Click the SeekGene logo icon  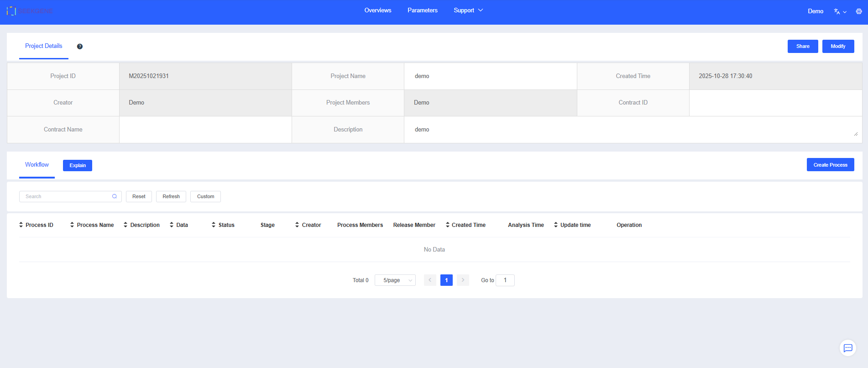[11, 11]
